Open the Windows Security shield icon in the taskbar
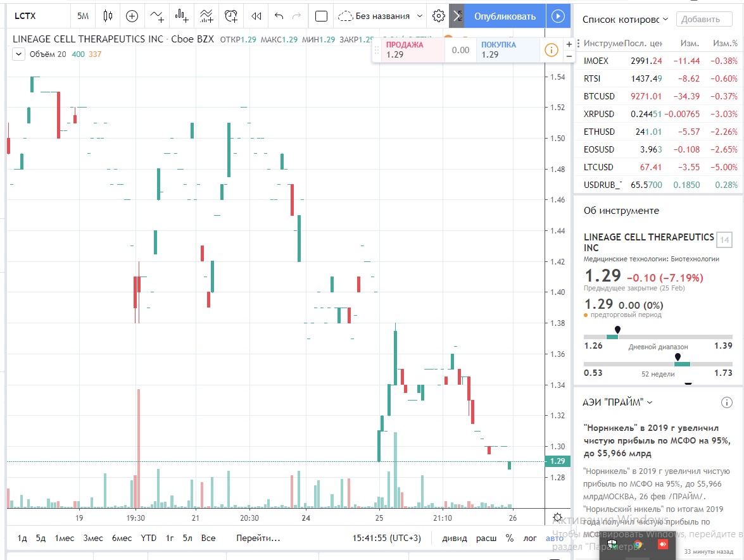The image size is (744, 560). coord(612,544)
